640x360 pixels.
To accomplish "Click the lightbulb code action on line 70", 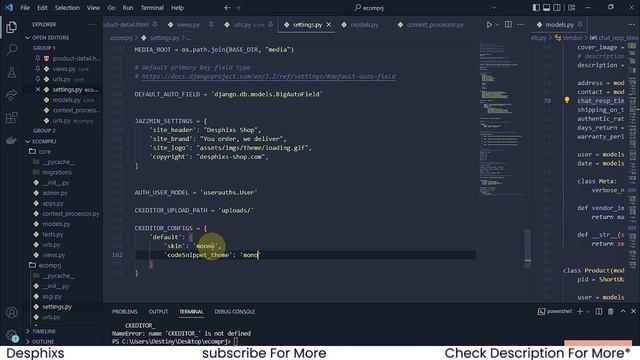I will 567,100.
